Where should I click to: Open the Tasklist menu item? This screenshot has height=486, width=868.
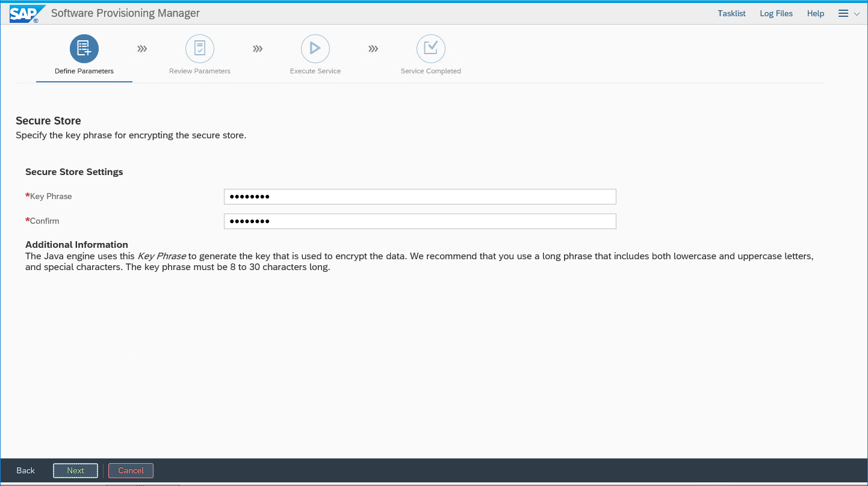click(731, 13)
